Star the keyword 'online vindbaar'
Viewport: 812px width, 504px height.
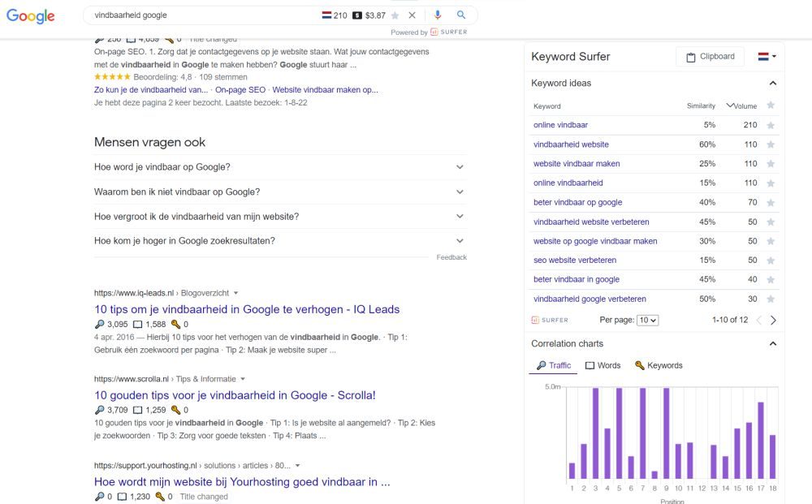pos(771,125)
